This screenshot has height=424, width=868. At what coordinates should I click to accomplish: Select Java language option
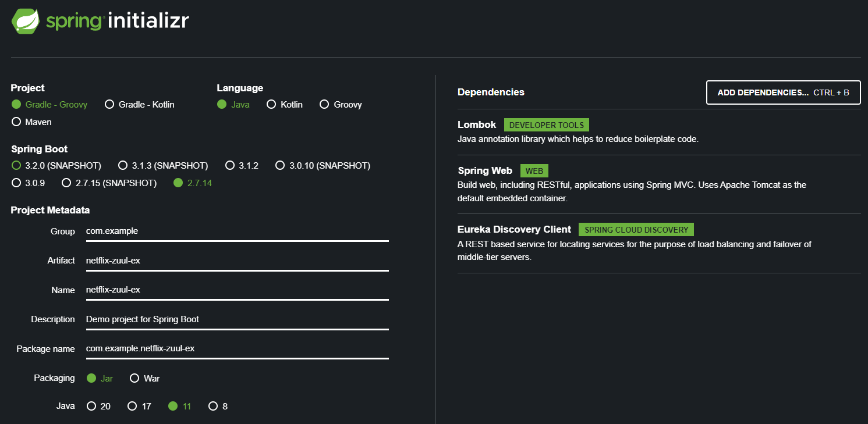point(233,105)
